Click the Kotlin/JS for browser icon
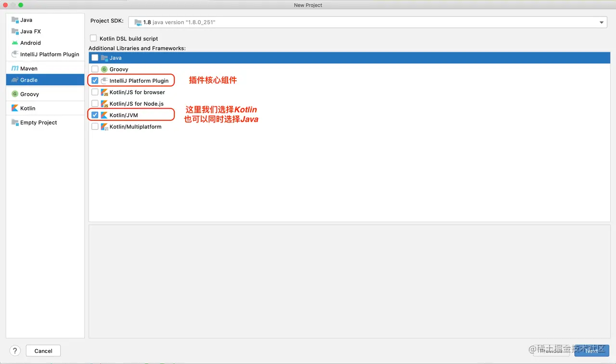Screen dimensions: 616x364 [x=104, y=92]
